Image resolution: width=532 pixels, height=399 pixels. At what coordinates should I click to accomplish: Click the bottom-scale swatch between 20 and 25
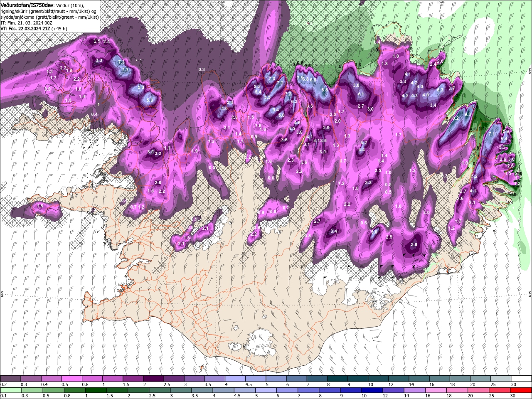point(478,390)
